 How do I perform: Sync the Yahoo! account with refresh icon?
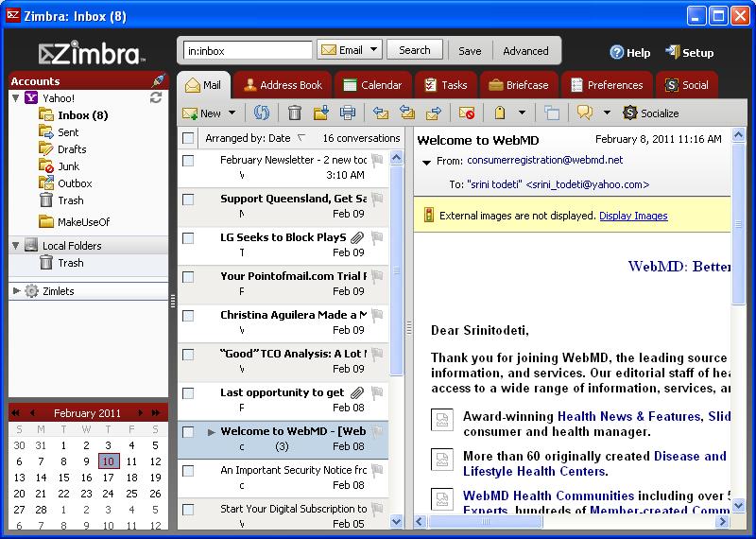click(156, 98)
